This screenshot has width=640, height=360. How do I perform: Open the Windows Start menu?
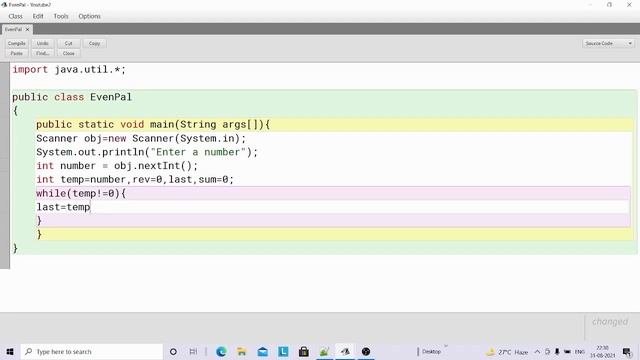coord(10,351)
